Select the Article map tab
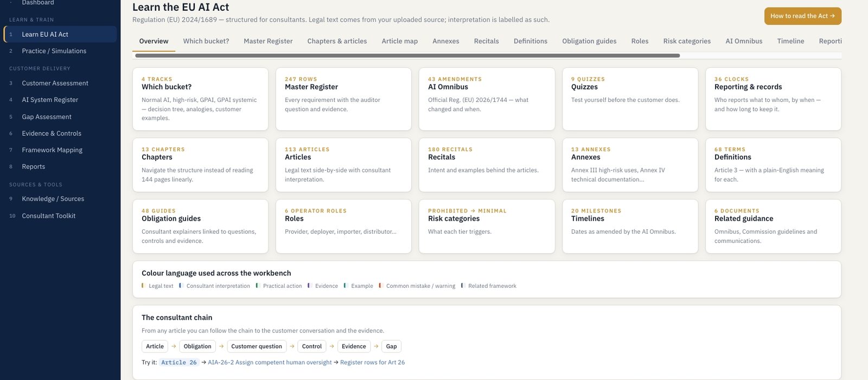The height and width of the screenshot is (380, 868). (399, 41)
